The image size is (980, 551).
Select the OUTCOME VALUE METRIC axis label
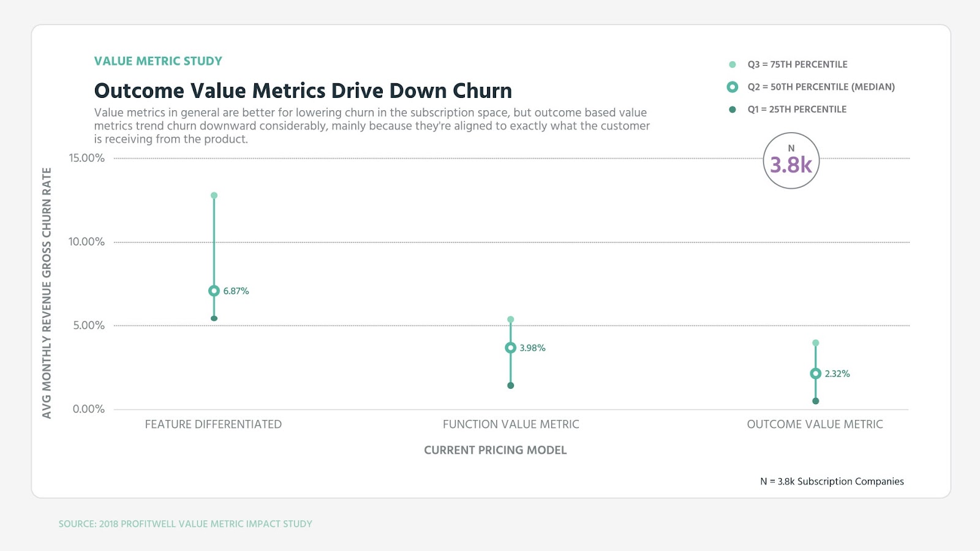coord(815,424)
